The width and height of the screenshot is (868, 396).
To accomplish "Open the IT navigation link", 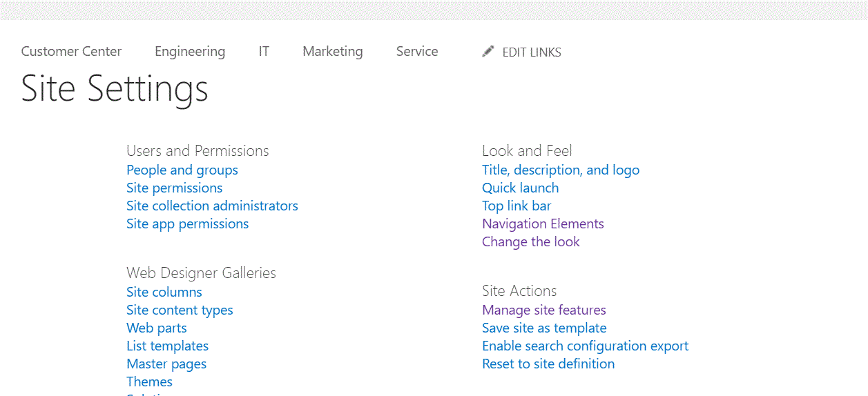I will (x=264, y=51).
